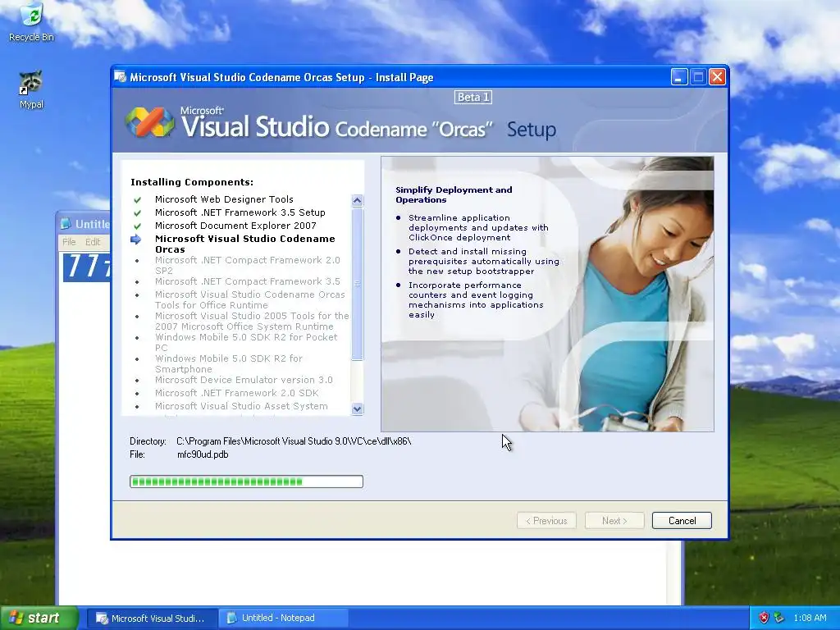Viewport: 840px width, 630px height.
Task: Click the file name mfc90ud.pdb
Action: point(203,454)
